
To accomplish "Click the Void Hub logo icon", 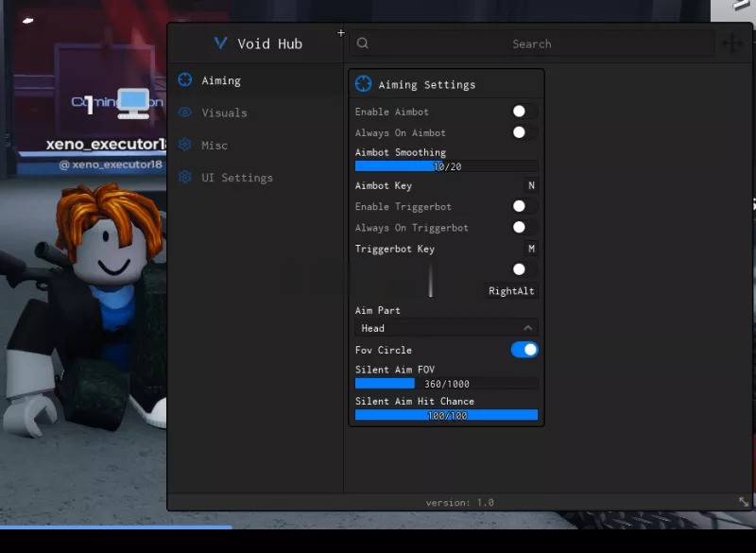I will [x=220, y=43].
